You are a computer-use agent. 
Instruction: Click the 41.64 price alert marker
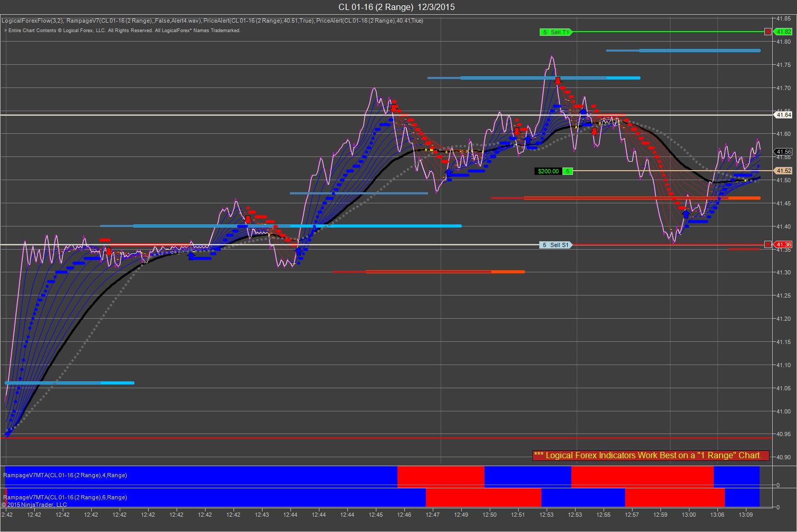[x=784, y=115]
